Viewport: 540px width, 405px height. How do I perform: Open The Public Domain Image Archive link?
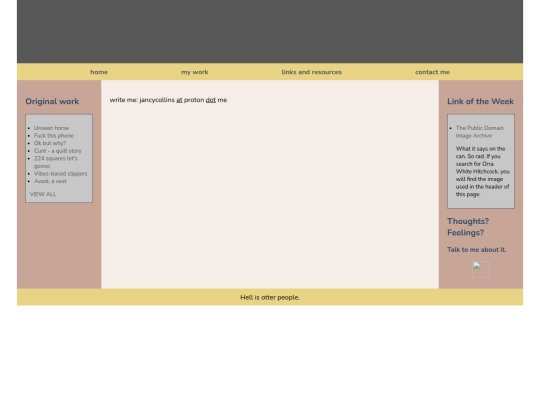[x=480, y=132]
